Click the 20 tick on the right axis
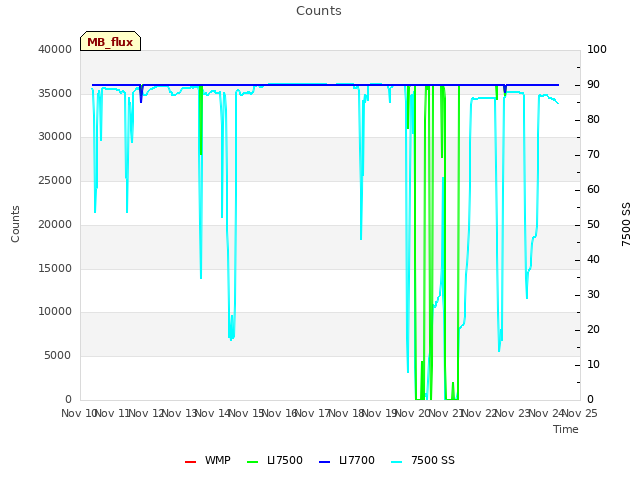The width and height of the screenshot is (640, 480). point(593,330)
